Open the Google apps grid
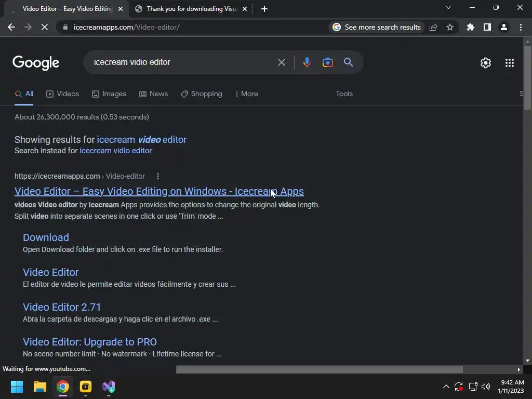This screenshot has height=399, width=532. tap(510, 63)
